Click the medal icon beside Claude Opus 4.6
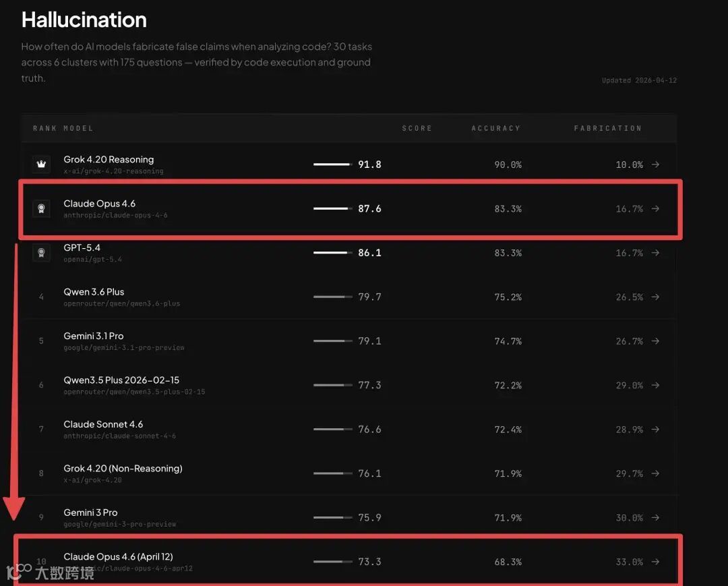 (x=41, y=208)
